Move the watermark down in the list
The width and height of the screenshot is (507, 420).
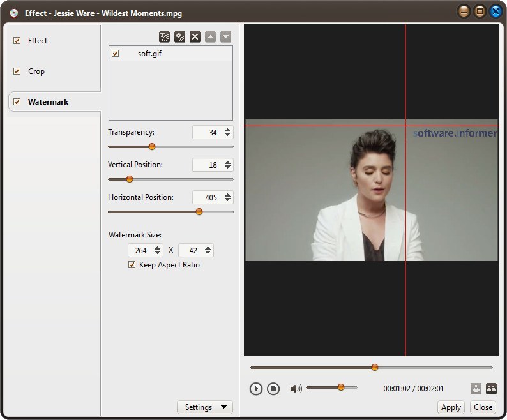(x=225, y=37)
